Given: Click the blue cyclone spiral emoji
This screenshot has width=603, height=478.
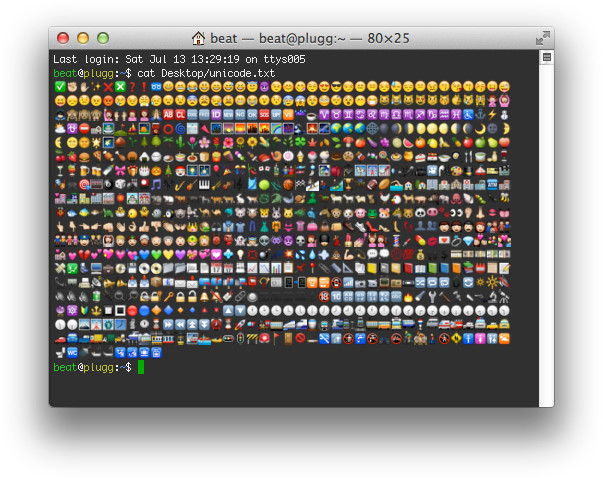Looking at the screenshot, I should point(180,128).
